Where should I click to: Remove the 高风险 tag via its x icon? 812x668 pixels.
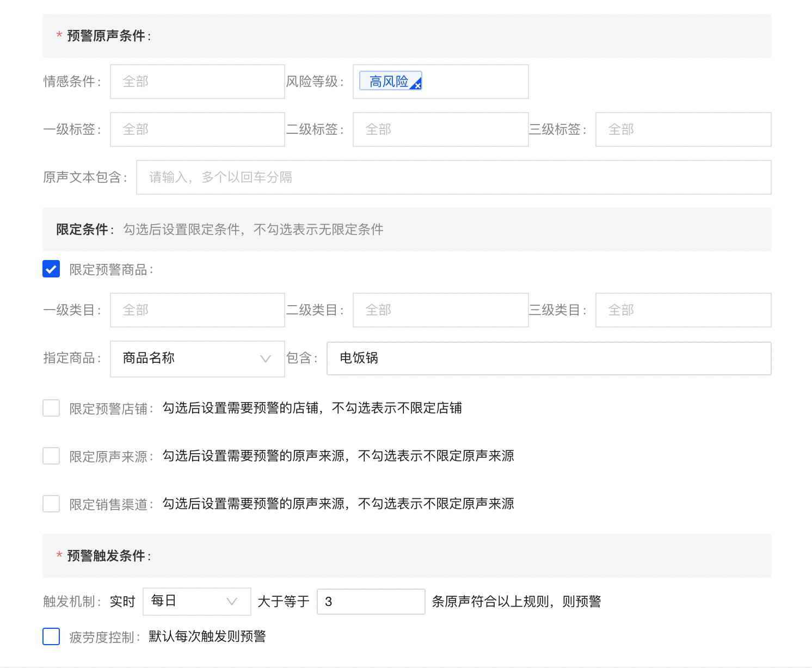click(417, 85)
